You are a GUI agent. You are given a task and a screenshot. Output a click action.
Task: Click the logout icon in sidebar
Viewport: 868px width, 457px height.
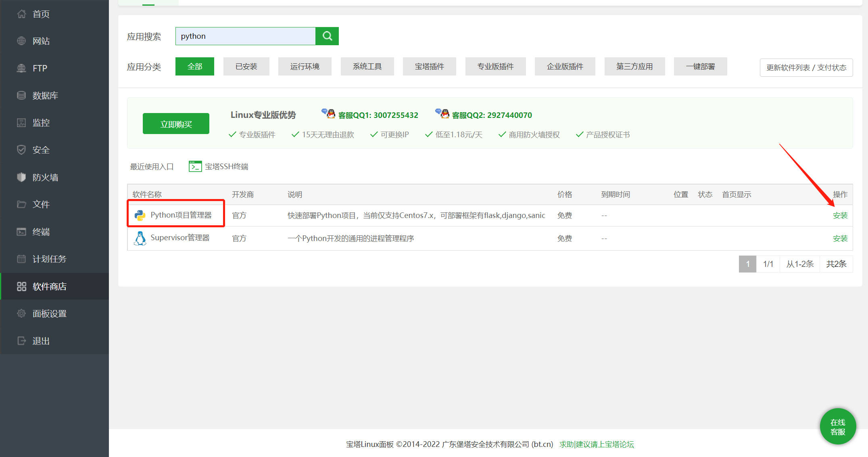point(21,341)
